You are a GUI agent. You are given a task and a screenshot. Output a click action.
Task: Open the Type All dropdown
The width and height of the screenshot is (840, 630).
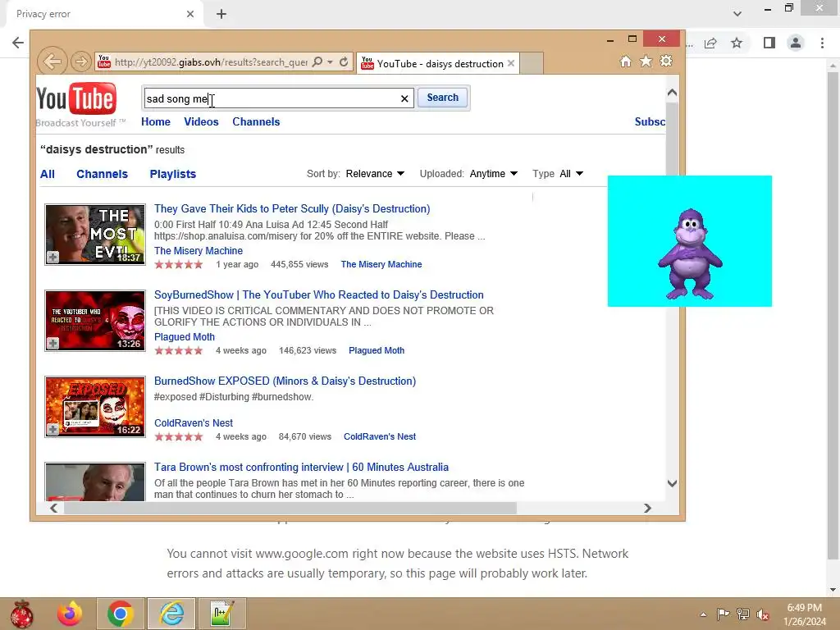coord(572,174)
